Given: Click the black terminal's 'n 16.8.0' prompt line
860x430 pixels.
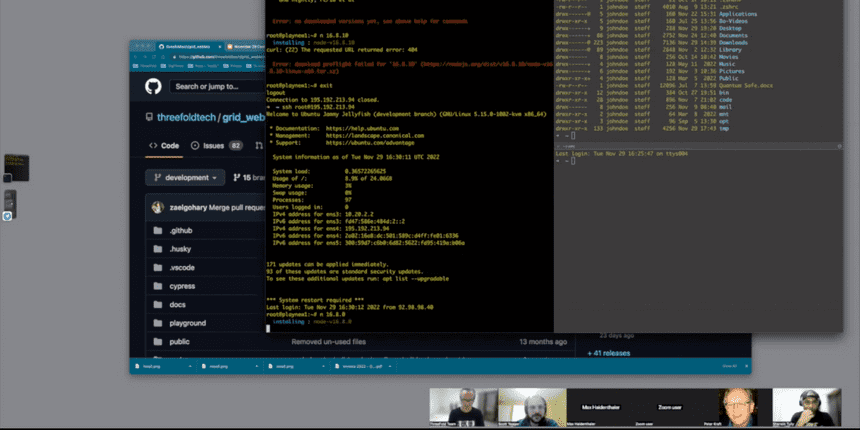Looking at the screenshot, I should [x=303, y=315].
